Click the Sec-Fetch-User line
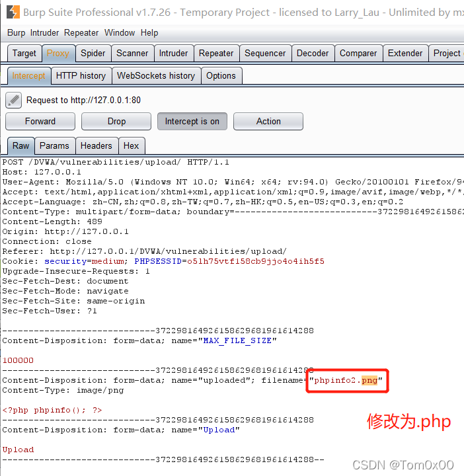Screen dimensions: 464x476 click(50, 311)
